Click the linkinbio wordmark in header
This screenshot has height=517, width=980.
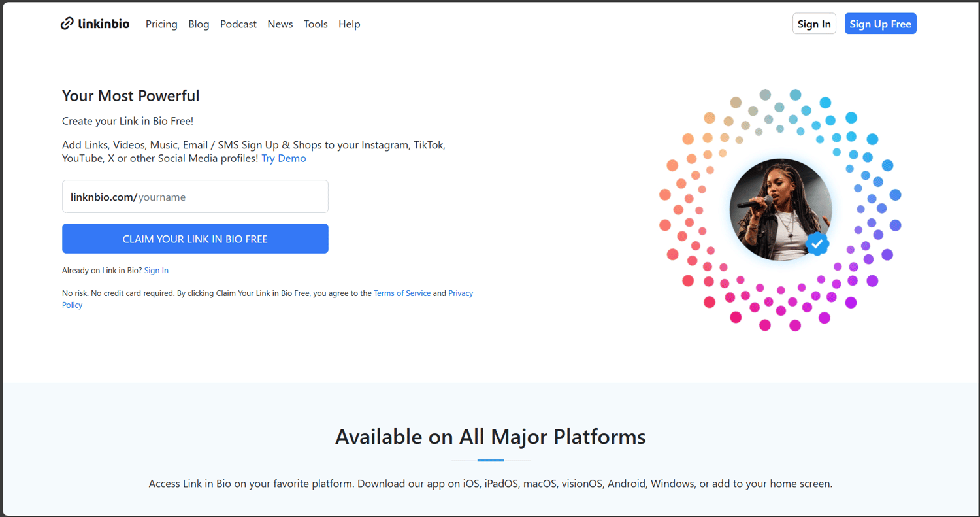(x=103, y=24)
